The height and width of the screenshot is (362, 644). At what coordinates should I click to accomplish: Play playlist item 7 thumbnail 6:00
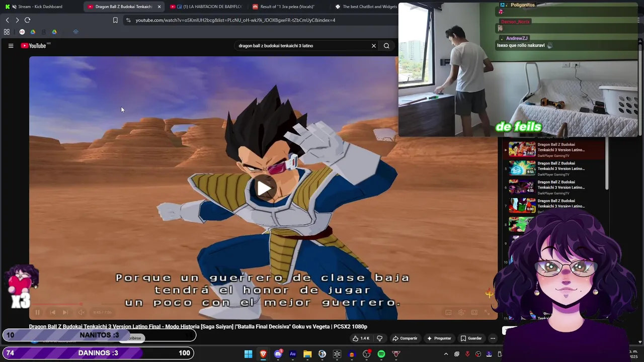(x=522, y=205)
